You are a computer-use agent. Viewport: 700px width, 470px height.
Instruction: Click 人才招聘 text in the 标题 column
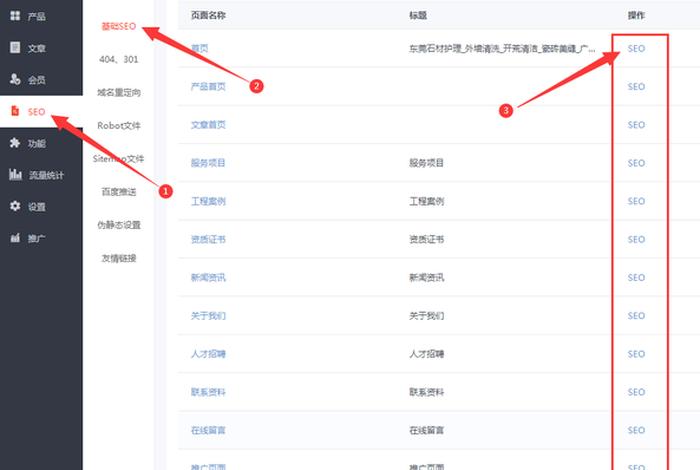tap(426, 354)
